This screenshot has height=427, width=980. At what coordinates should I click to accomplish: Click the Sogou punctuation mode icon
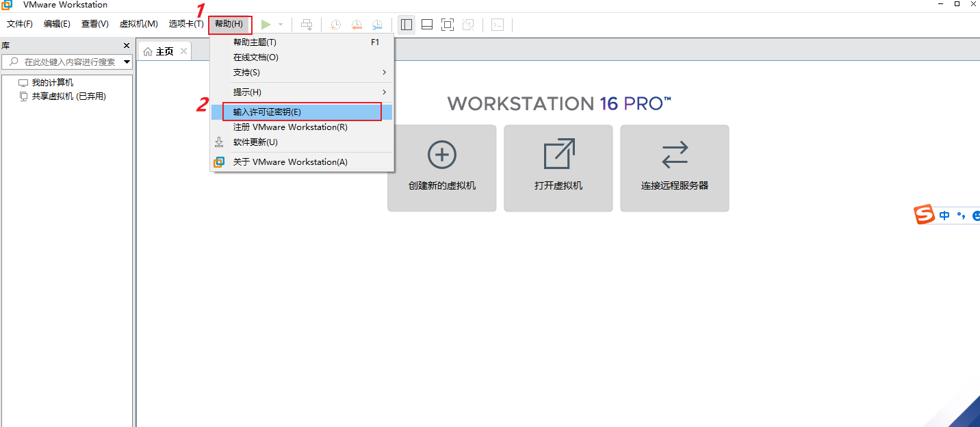pos(961,216)
